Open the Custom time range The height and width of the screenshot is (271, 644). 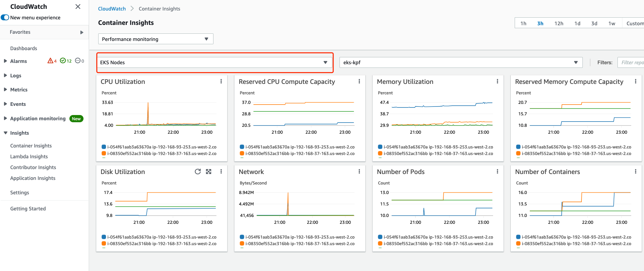pos(635,23)
